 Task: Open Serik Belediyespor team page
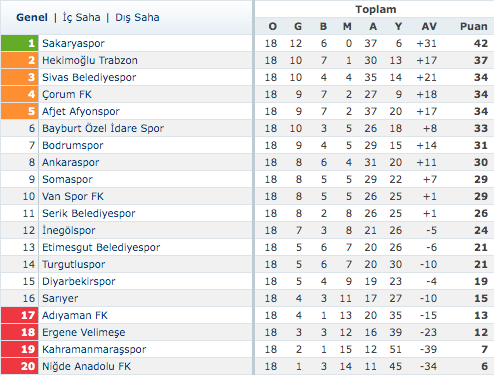pyautogui.click(x=89, y=213)
